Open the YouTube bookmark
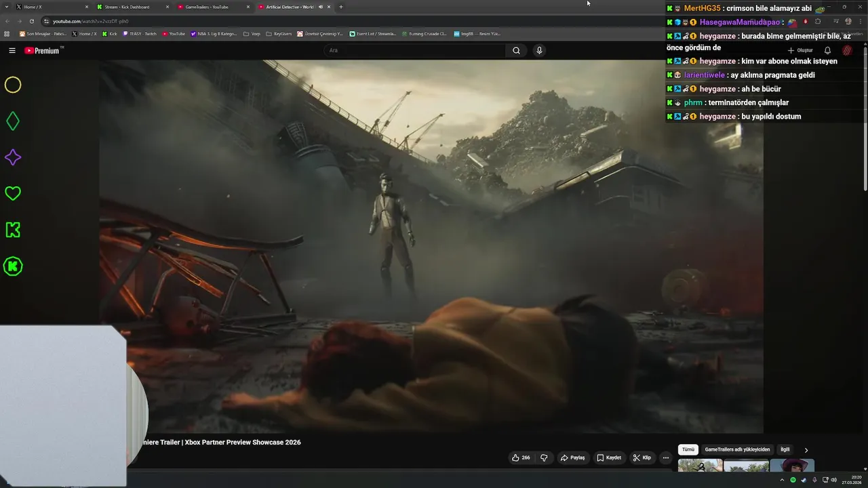 tap(174, 33)
